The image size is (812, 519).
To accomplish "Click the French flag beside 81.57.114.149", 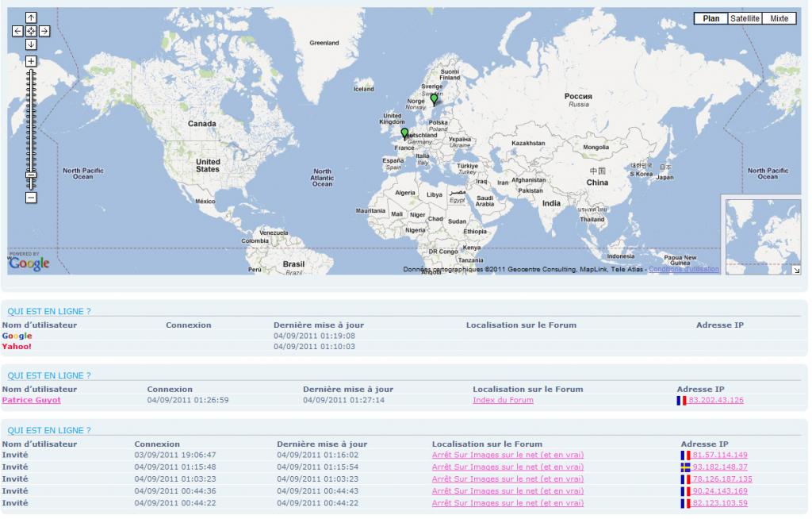I will pos(686,456).
